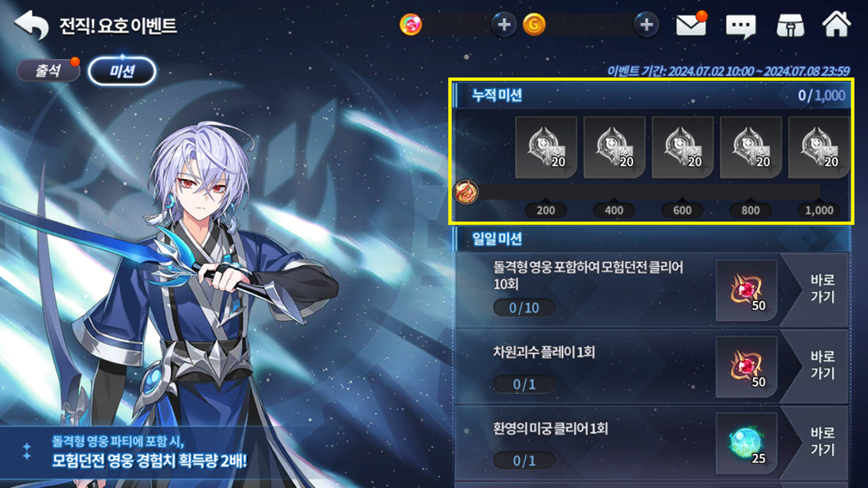Add gold with the second plus button

(x=646, y=25)
